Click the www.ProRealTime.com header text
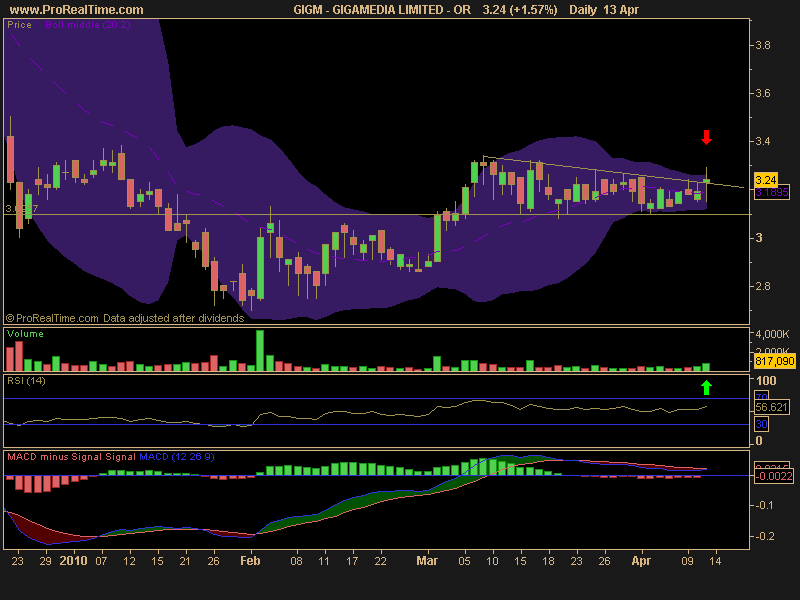This screenshot has height=600, width=800. (77, 10)
